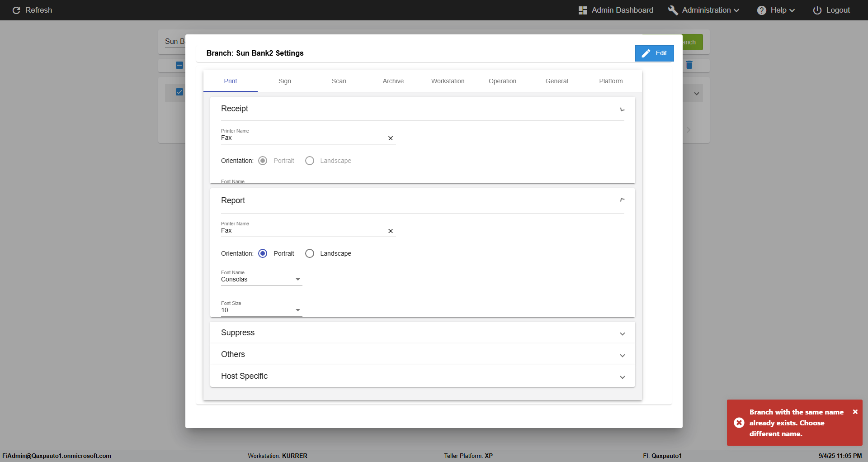The height and width of the screenshot is (462, 868).
Task: Clear the Receipt printer name field
Action: pyautogui.click(x=391, y=138)
